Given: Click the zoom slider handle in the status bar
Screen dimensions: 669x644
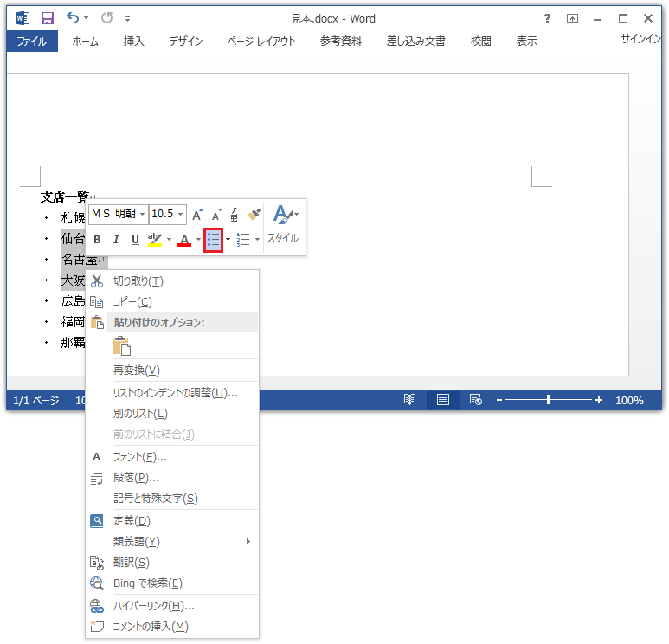Looking at the screenshot, I should 549,400.
